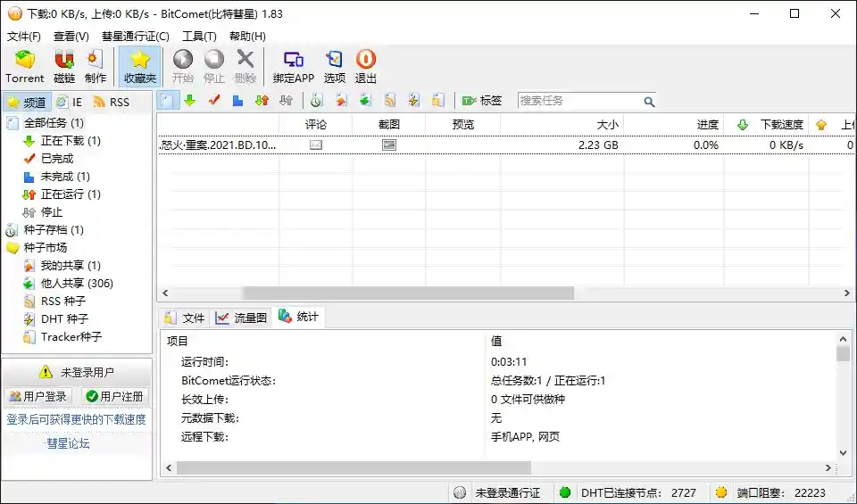This screenshot has height=504, width=857.
Task: Switch to the 频道 sidebar tab
Action: click(x=27, y=102)
